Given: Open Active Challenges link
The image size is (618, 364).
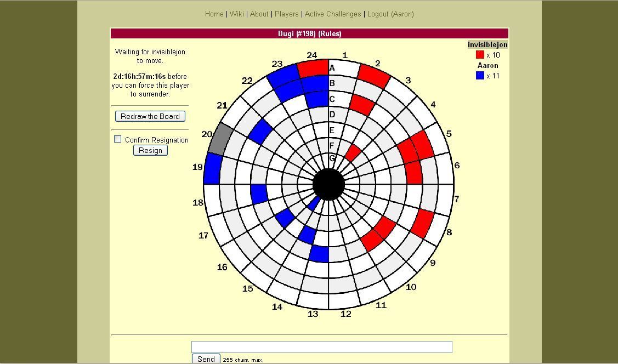Looking at the screenshot, I should (x=333, y=14).
